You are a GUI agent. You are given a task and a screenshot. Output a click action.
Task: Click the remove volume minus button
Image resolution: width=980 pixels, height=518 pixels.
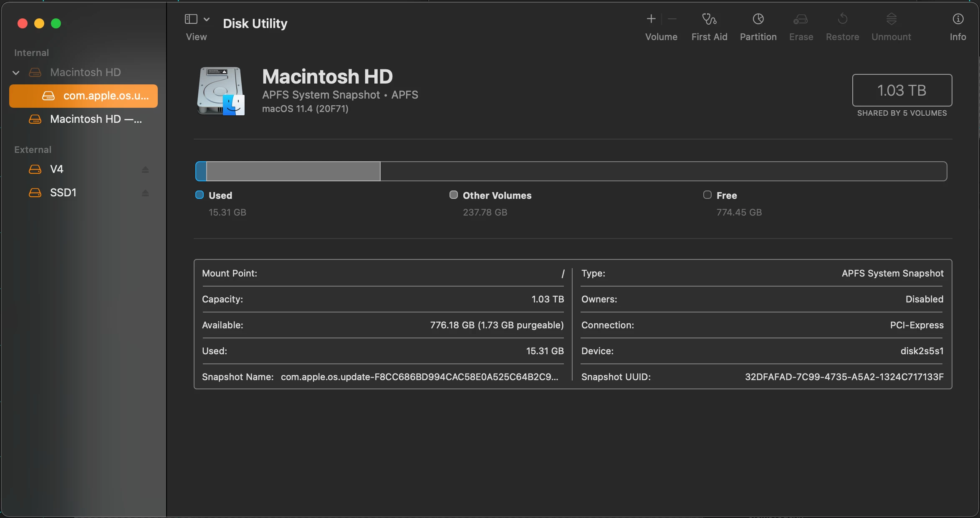pyautogui.click(x=672, y=19)
